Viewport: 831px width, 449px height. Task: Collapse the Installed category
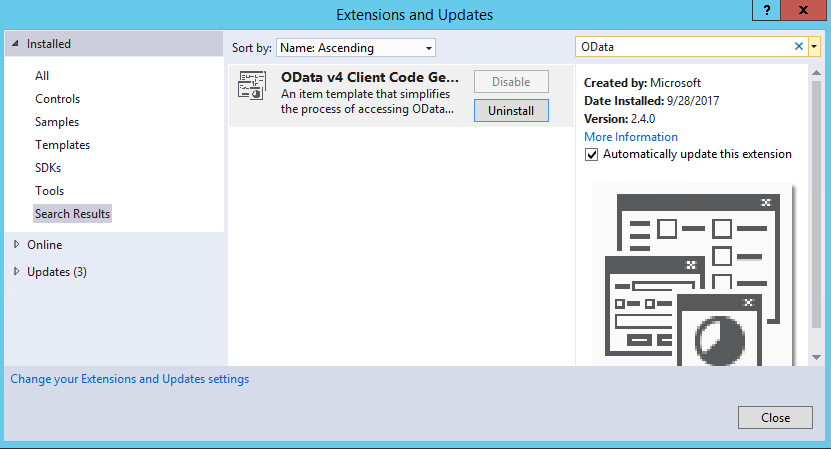15,43
